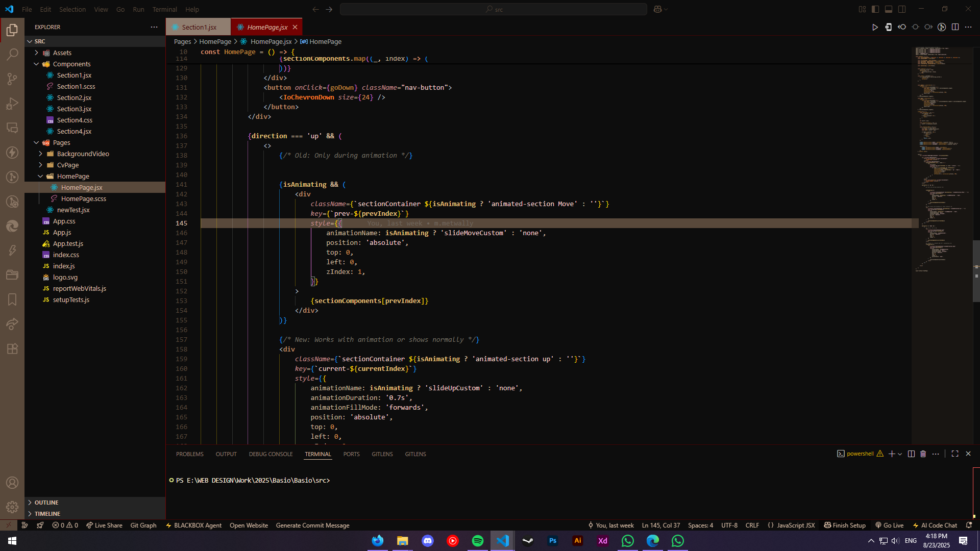Open the Source Control view icon
Screen dimensions: 980x551
click(12, 79)
